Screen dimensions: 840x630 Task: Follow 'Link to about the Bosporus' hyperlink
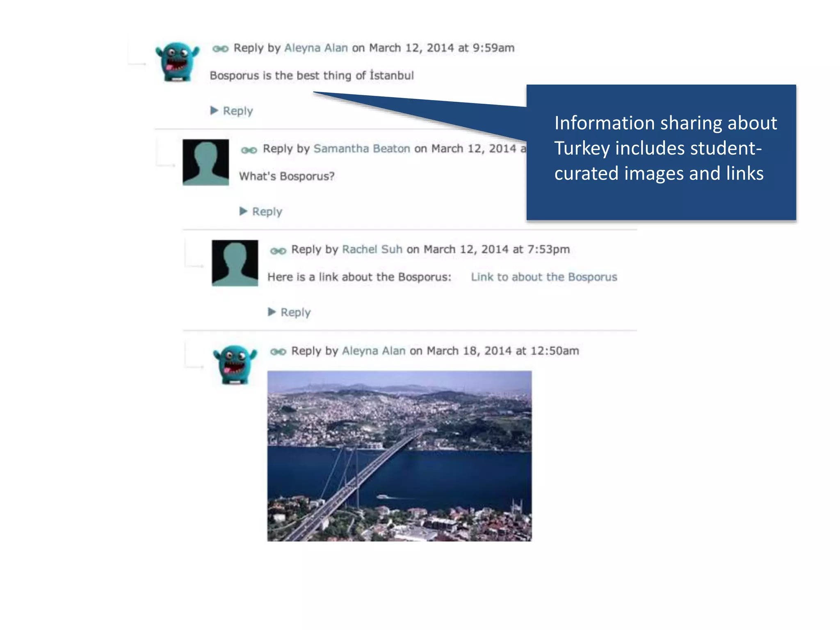pyautogui.click(x=544, y=277)
